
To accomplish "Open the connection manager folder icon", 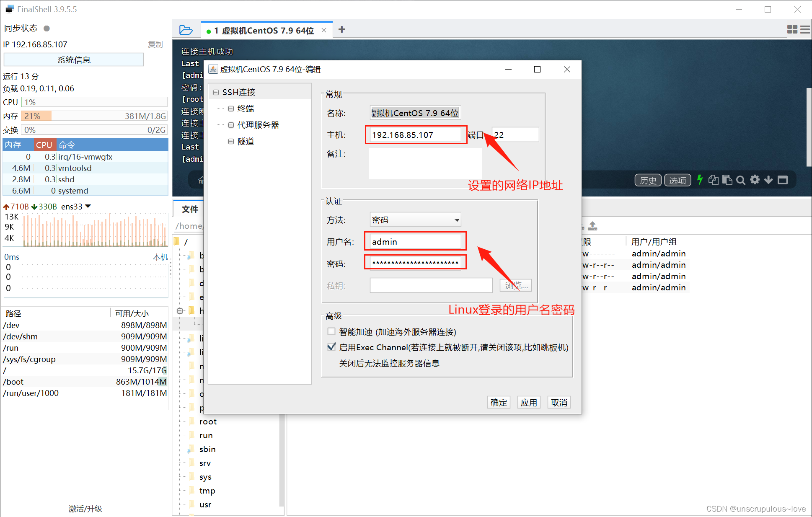I will [186, 30].
